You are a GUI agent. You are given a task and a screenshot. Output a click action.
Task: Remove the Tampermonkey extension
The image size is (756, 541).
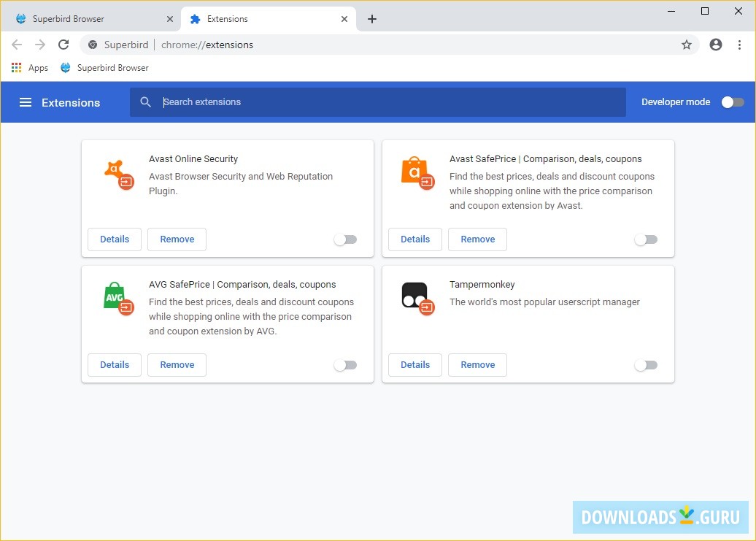477,365
